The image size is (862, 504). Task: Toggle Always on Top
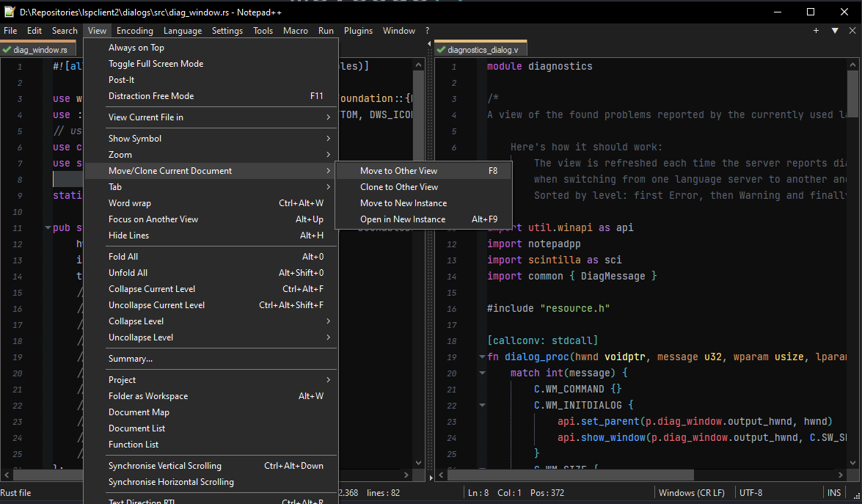211,48
